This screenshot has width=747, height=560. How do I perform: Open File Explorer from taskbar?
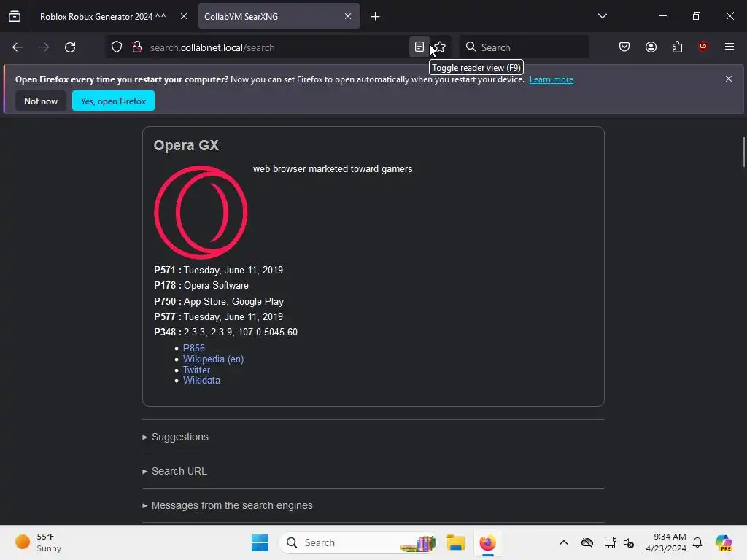point(456,542)
